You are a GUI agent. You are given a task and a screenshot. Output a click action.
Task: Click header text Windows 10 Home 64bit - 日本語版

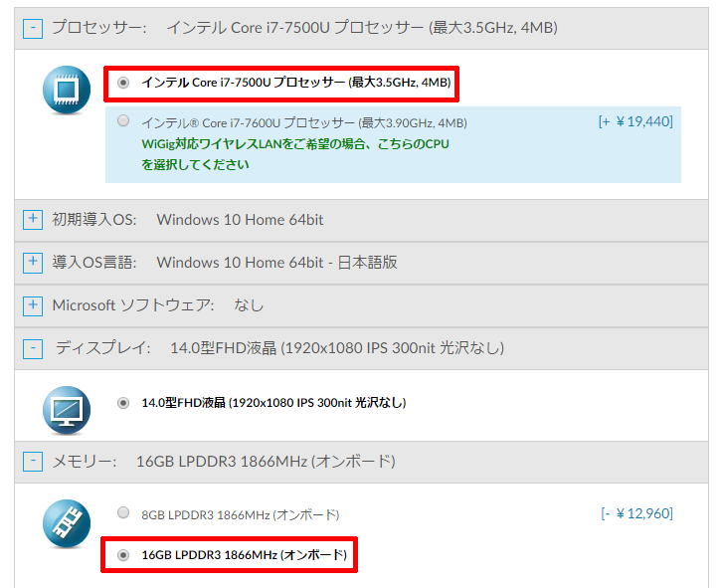276,263
